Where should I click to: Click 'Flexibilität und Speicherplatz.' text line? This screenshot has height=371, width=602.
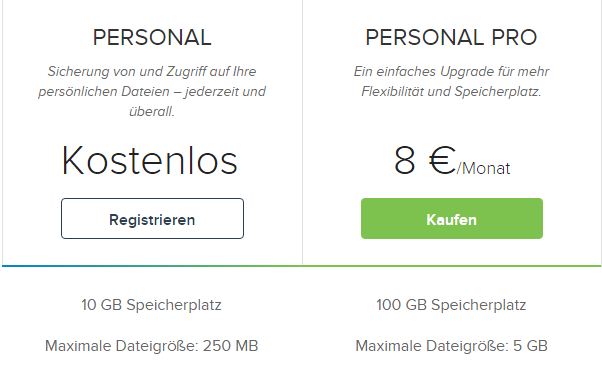[x=452, y=92]
